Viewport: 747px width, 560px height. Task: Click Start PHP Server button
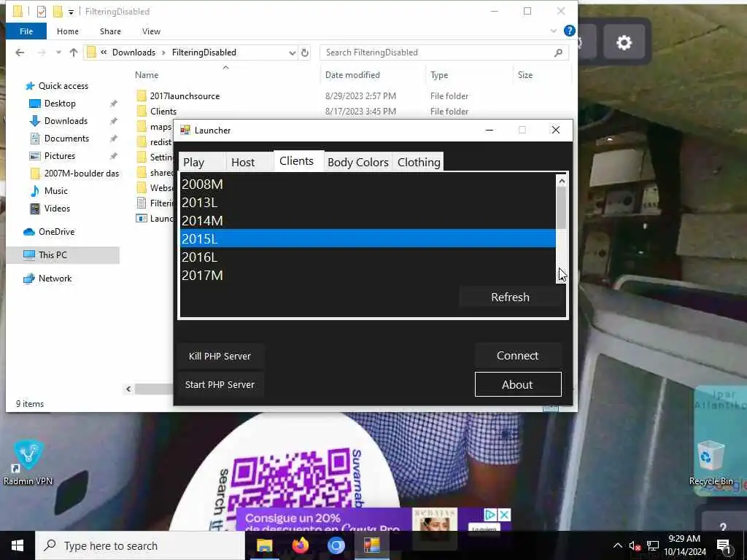[x=220, y=384]
